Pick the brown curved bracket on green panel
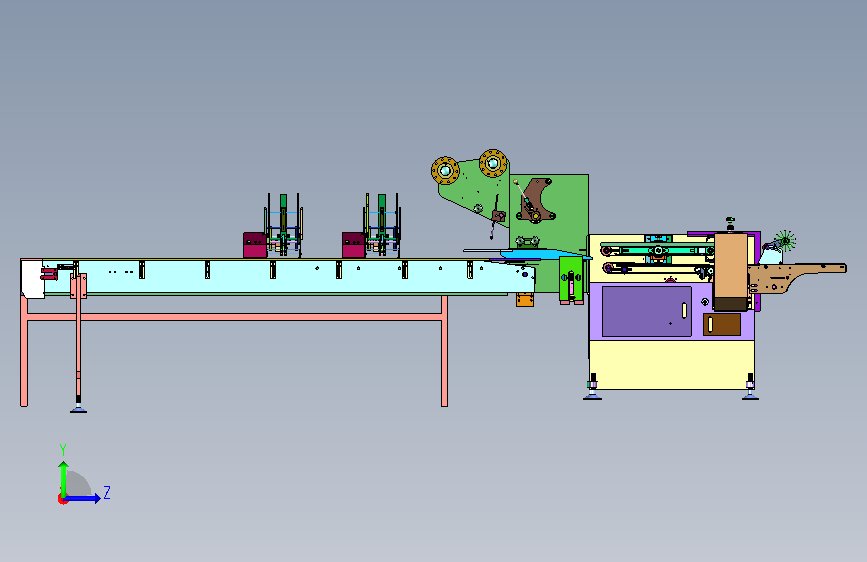 click(x=536, y=200)
